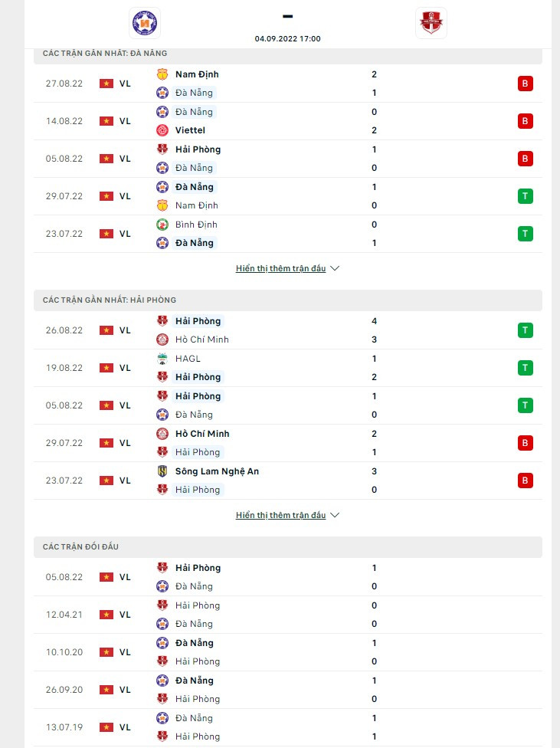This screenshot has width=560, height=748.
Task: Click the Viettel team logo
Action: [162, 130]
